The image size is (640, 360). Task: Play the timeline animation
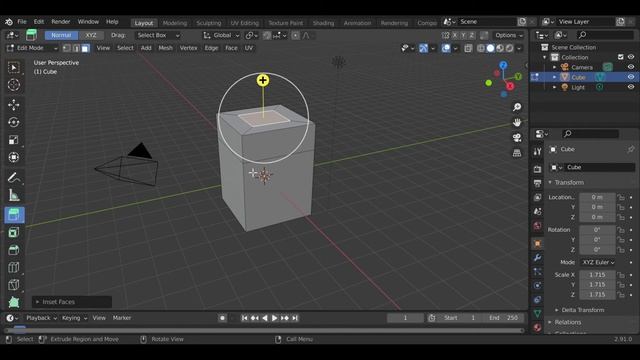[274, 318]
